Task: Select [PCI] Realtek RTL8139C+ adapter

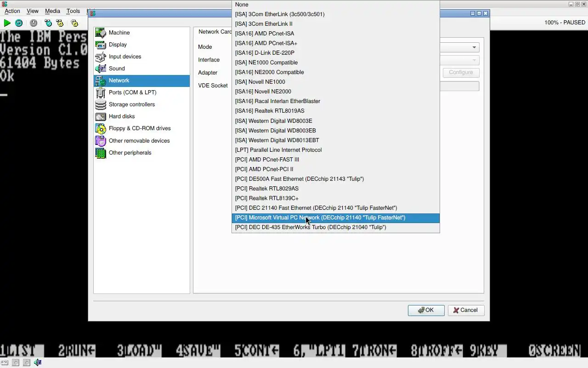Action: [x=335, y=198]
